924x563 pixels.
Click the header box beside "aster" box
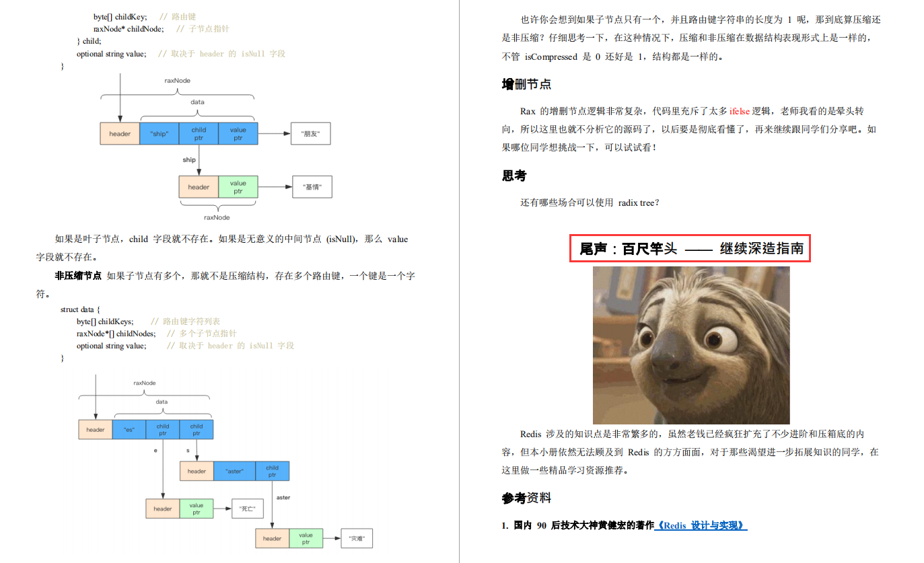click(197, 471)
